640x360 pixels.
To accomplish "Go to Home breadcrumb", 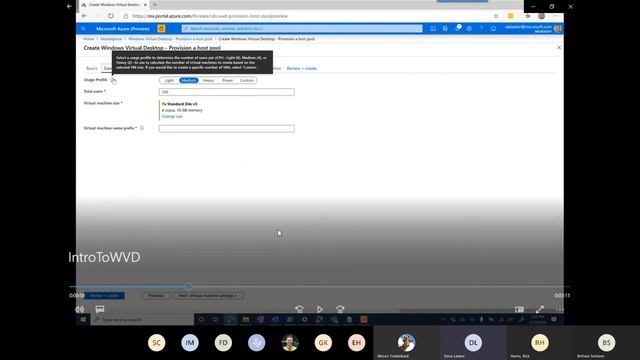I will coord(89,39).
